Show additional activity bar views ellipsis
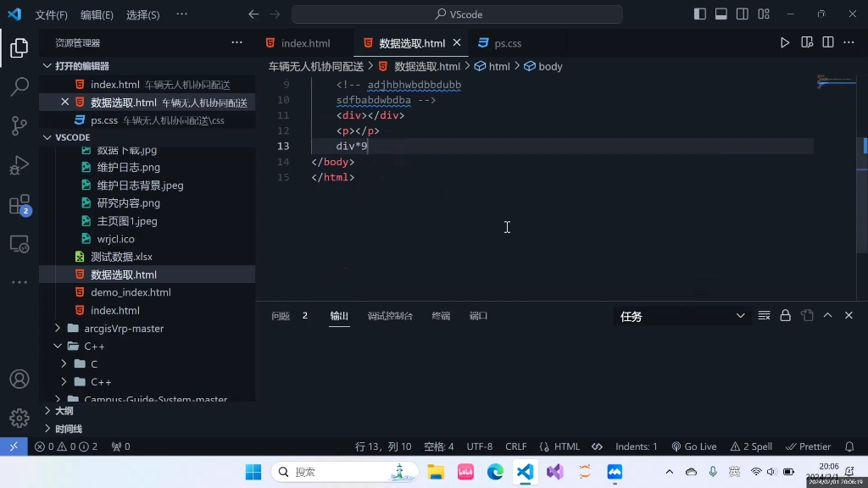The image size is (868, 488). click(19, 282)
